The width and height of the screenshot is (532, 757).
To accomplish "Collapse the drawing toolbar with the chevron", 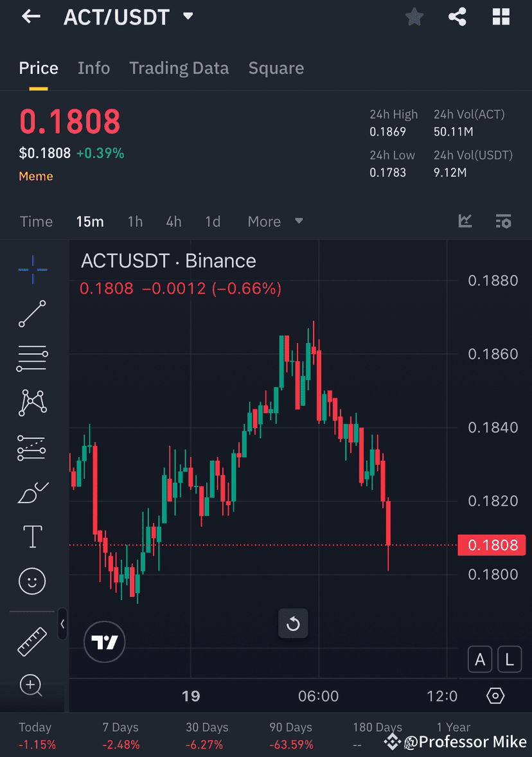I will tap(62, 624).
